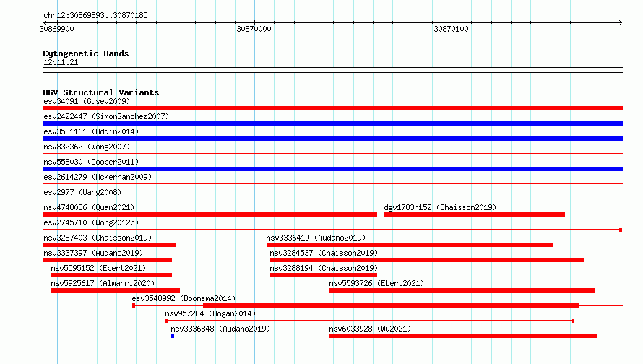Select variant label nsv3288194 (Chaisson2019)
The height and width of the screenshot is (364, 643).
point(324,268)
